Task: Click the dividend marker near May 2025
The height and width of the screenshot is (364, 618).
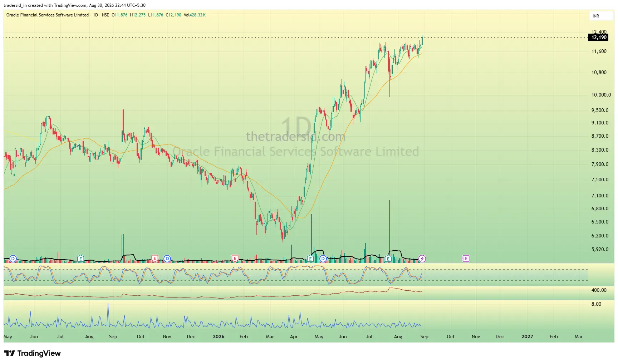Action: [13, 259]
